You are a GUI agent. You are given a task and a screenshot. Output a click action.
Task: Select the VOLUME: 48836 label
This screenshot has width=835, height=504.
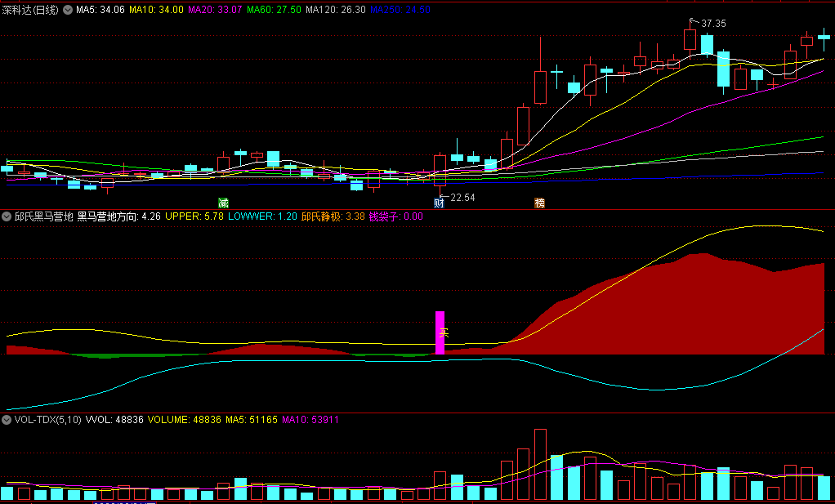[185, 419]
